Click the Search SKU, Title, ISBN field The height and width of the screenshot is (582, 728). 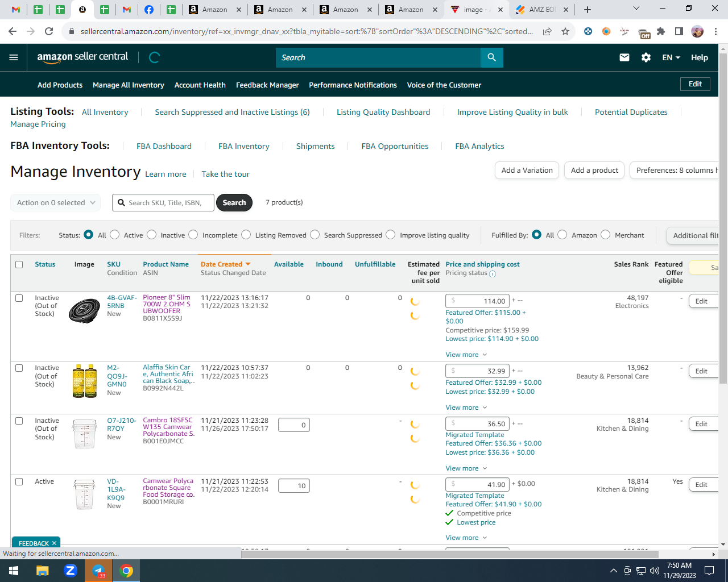coord(163,202)
